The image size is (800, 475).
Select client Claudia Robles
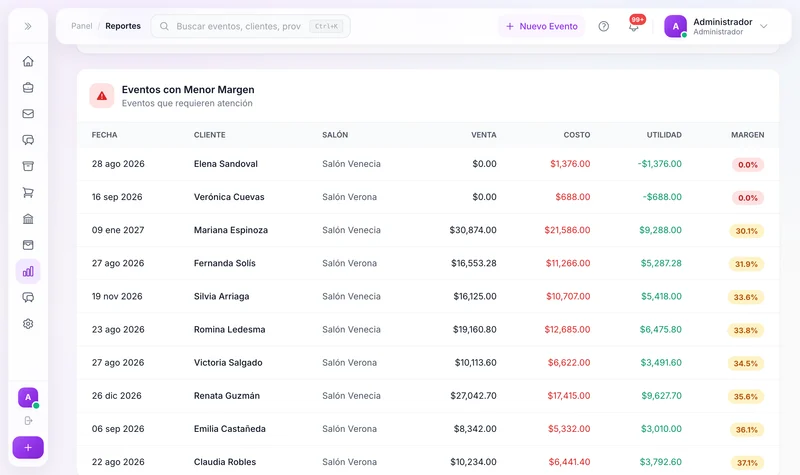click(x=225, y=462)
